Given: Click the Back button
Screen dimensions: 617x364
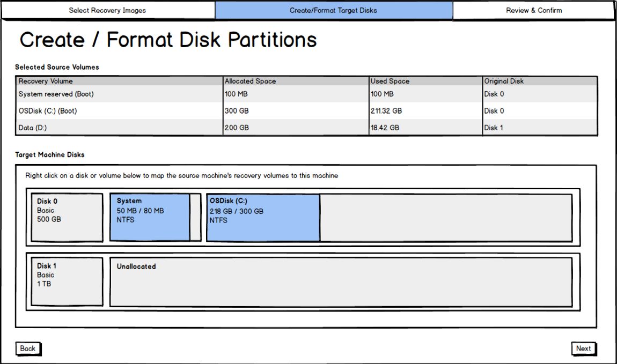Looking at the screenshot, I should coord(27,348).
